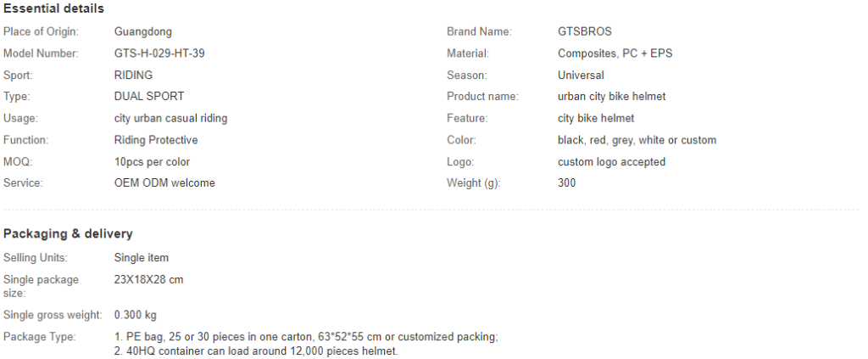Click the RIDING sport value
The width and height of the screenshot is (868, 359).
click(x=133, y=75)
